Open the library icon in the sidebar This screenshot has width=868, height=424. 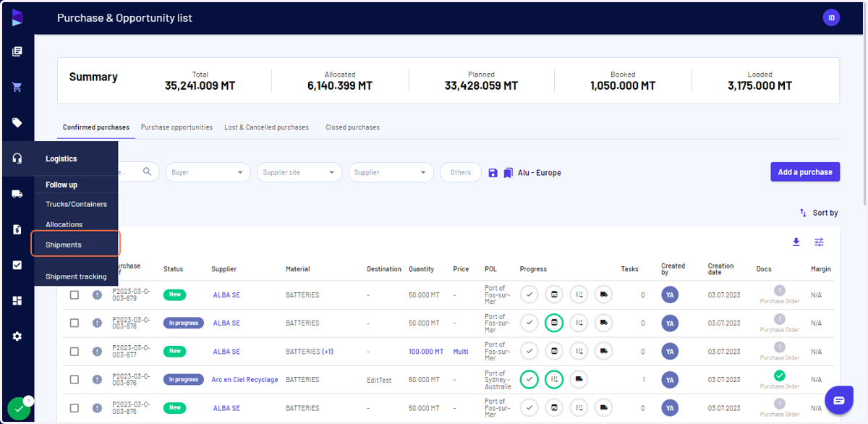point(17,51)
